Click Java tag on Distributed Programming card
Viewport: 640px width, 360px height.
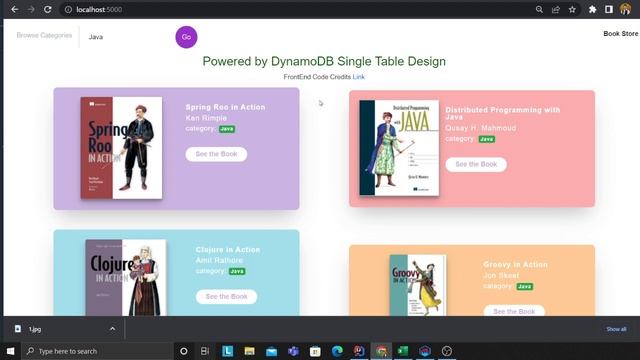(487, 139)
